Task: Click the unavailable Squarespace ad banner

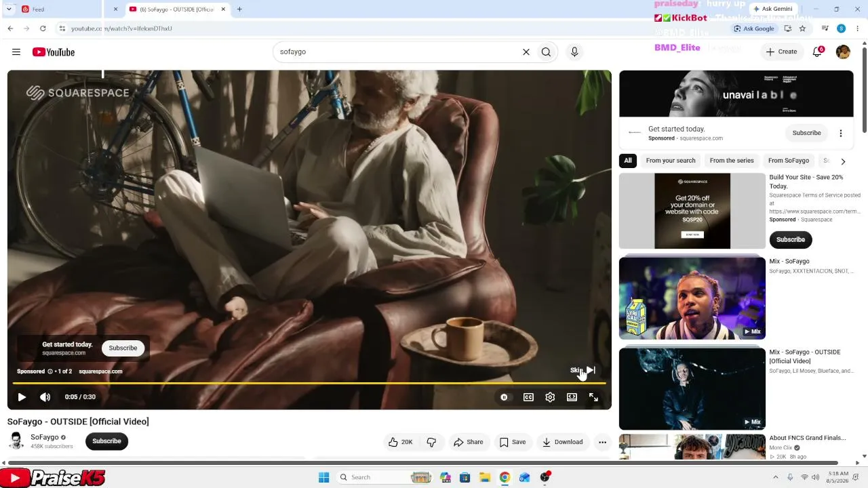Action: [x=736, y=94]
